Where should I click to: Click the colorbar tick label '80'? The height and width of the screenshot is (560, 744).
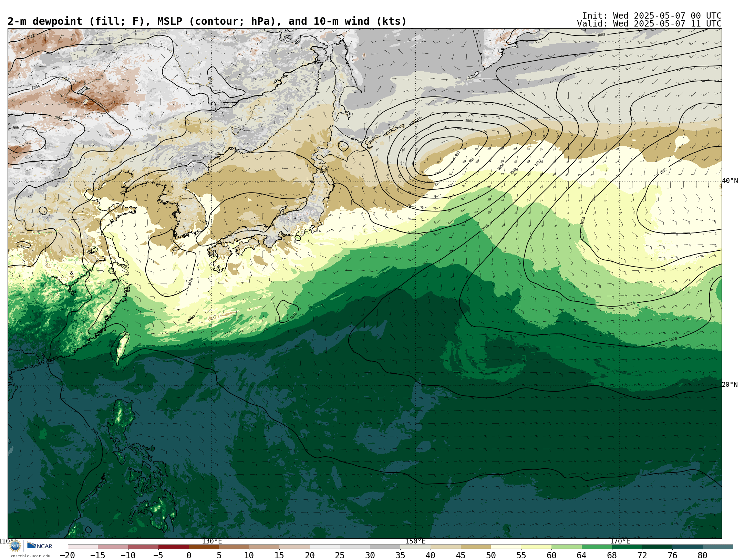703,555
